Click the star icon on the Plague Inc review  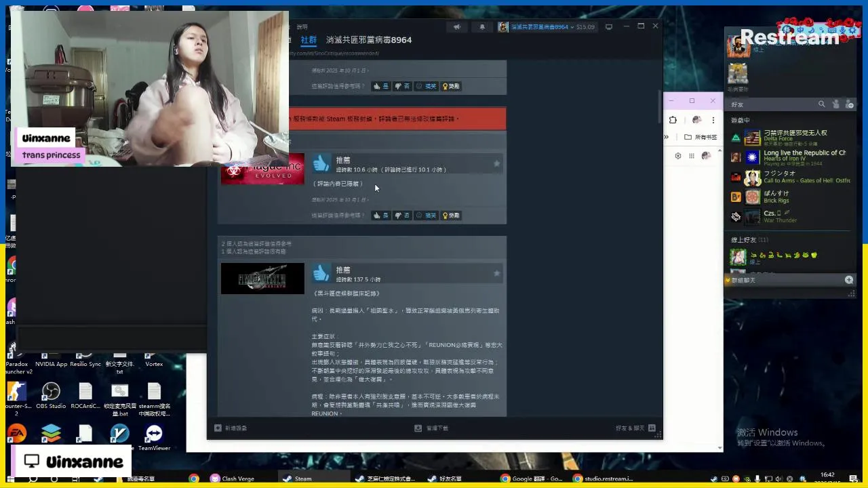pyautogui.click(x=496, y=163)
